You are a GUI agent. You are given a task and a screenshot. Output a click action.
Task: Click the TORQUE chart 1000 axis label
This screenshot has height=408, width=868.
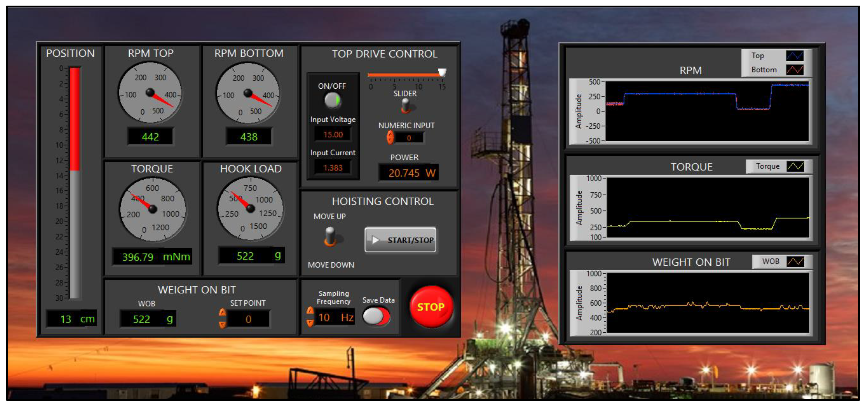[x=594, y=178]
